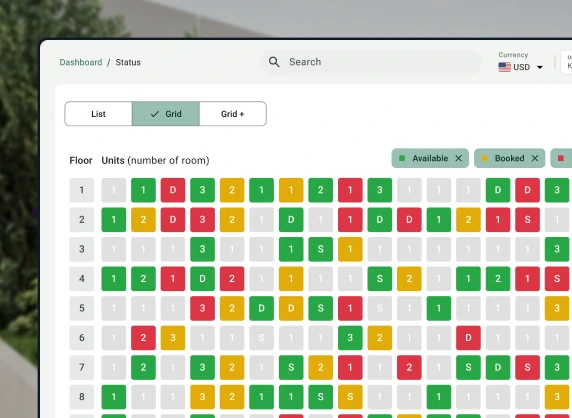Click the yellow square on Booked chip
572x418 pixels.
[x=484, y=158]
